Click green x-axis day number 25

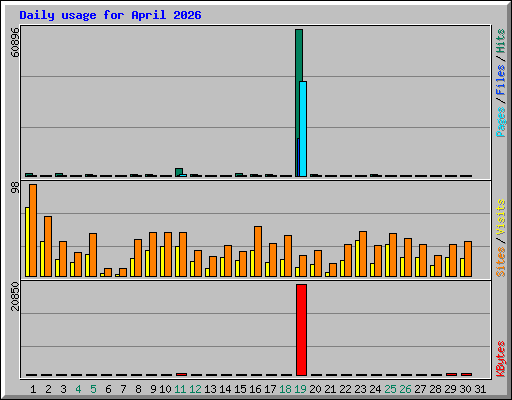390,389
